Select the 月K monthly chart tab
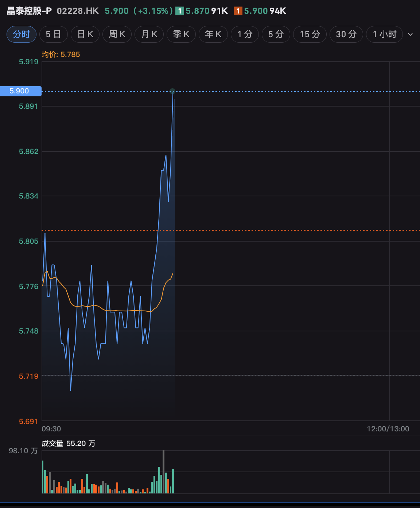 tap(149, 34)
